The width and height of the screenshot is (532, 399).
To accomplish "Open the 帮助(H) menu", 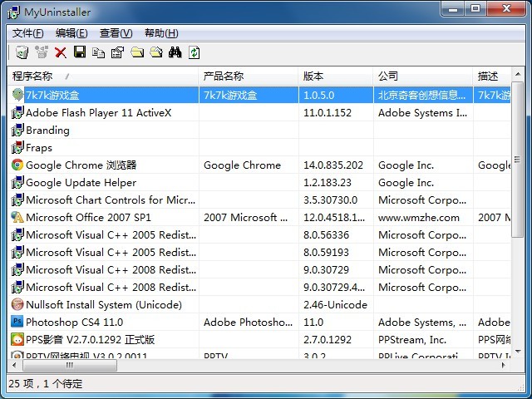I will point(161,33).
